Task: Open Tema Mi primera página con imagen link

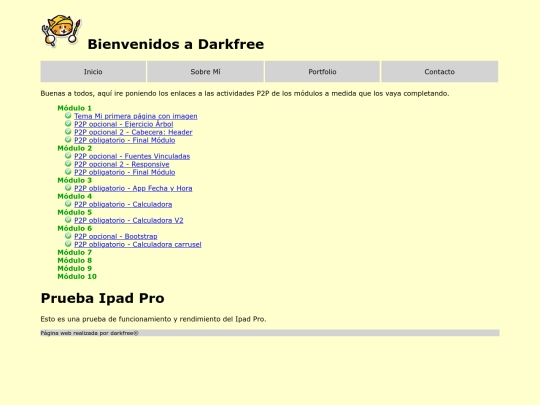Action: tap(136, 116)
